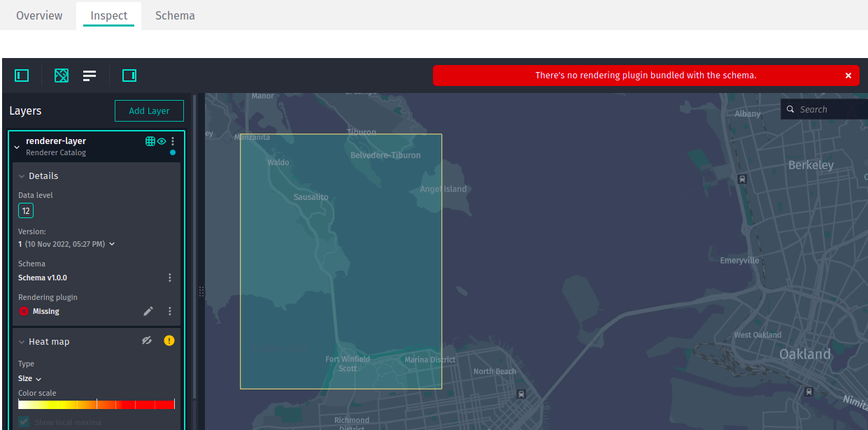The height and width of the screenshot is (430, 868).
Task: Toggle the Show local maxima checkbox
Action: click(x=24, y=422)
